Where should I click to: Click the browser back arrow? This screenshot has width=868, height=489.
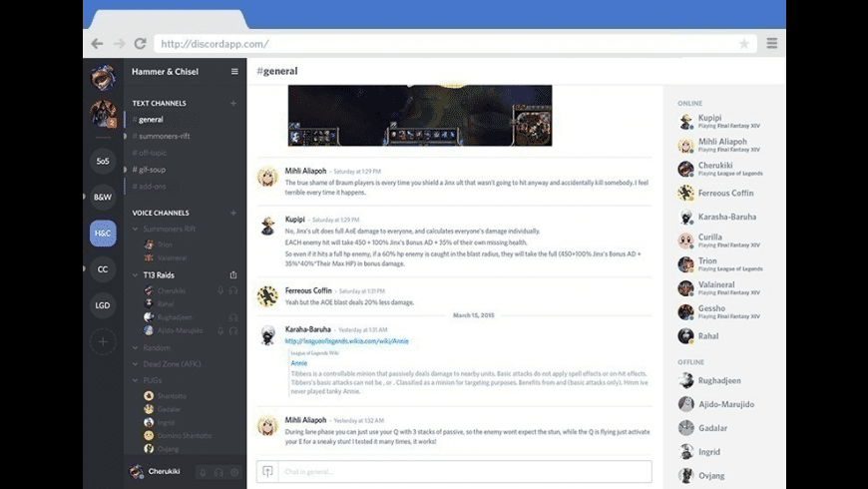click(x=97, y=43)
